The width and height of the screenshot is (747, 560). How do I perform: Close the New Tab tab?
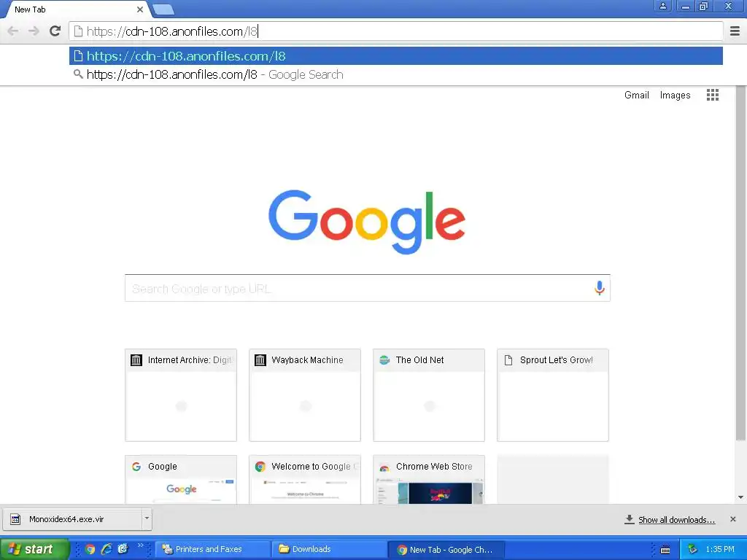(139, 9)
